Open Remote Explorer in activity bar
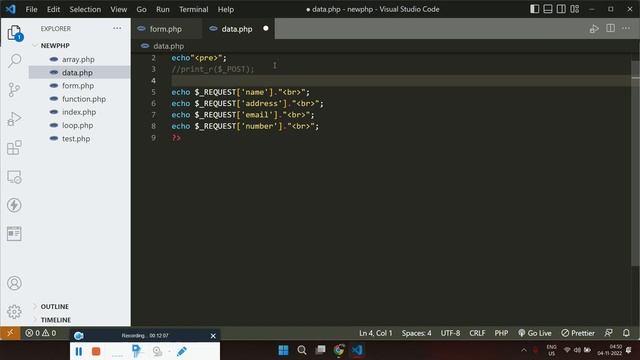 click(x=14, y=177)
